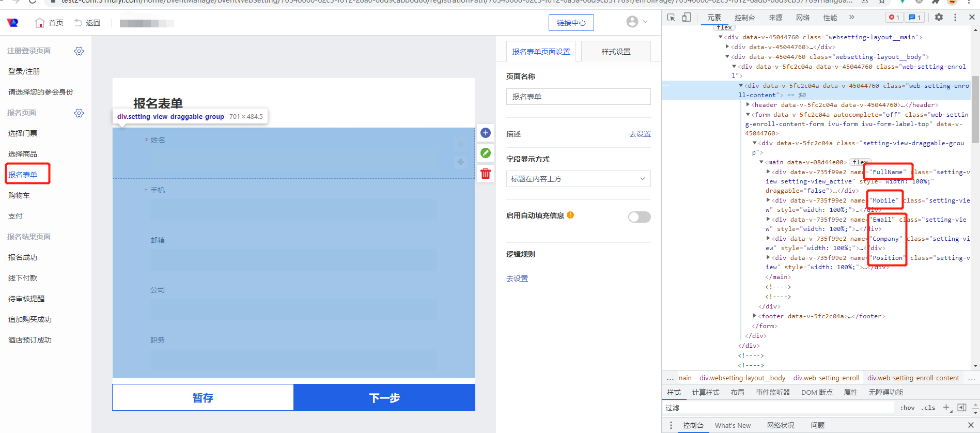This screenshot has width=980, height=433.
Task: Click the red trash delete icon
Action: pos(486,174)
